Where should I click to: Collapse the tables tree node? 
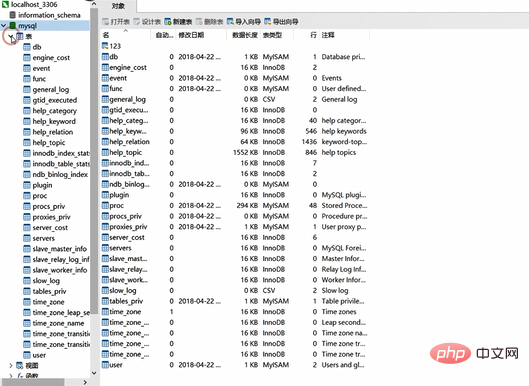pyautogui.click(x=11, y=36)
